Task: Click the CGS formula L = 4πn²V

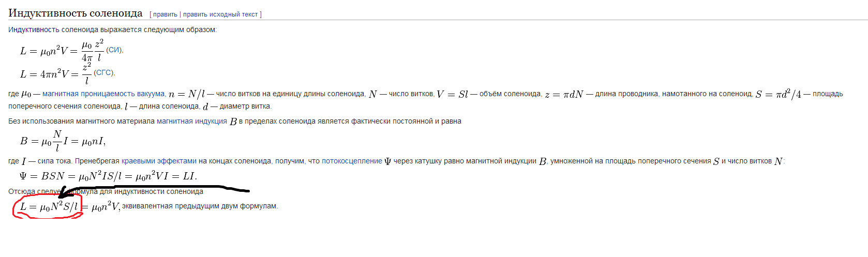Action: [55, 74]
